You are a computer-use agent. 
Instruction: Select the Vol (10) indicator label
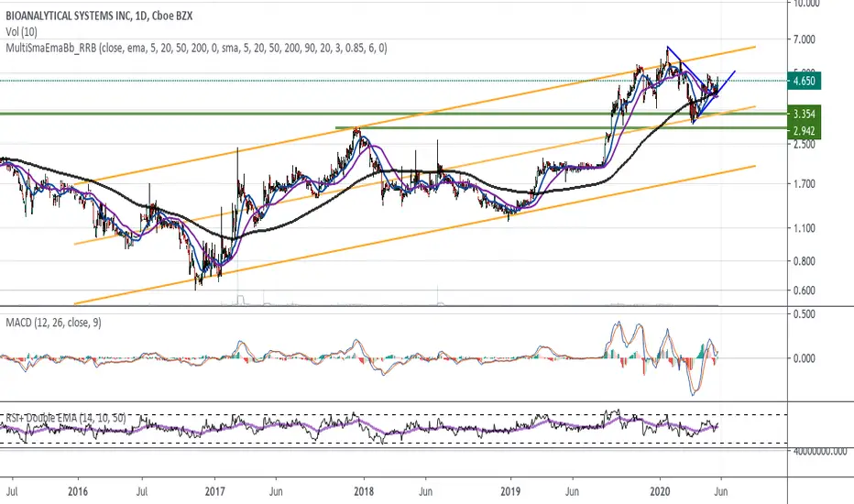[22, 32]
